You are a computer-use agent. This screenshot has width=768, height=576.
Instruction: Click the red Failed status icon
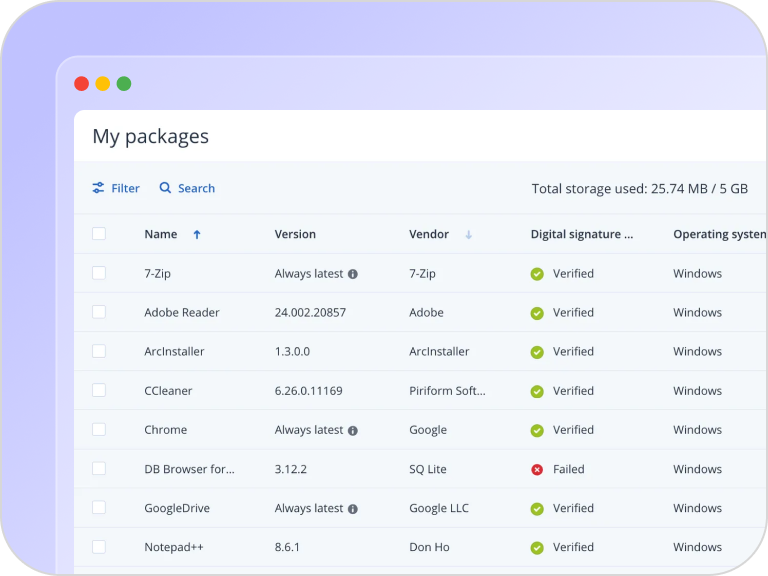(x=537, y=469)
